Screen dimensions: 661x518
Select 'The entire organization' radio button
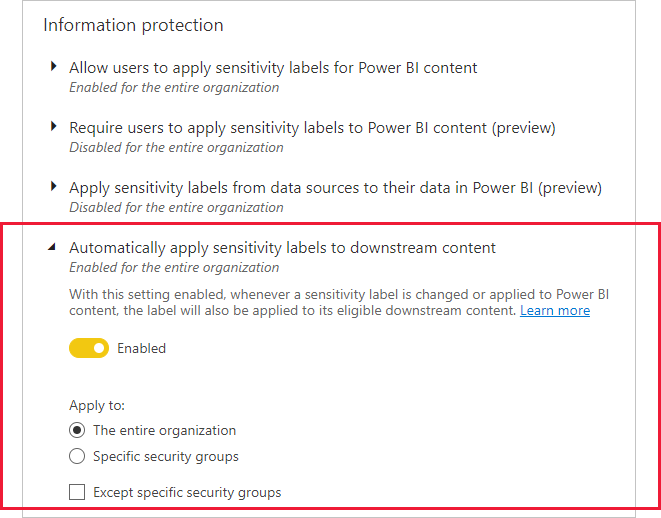pyautogui.click(x=77, y=431)
